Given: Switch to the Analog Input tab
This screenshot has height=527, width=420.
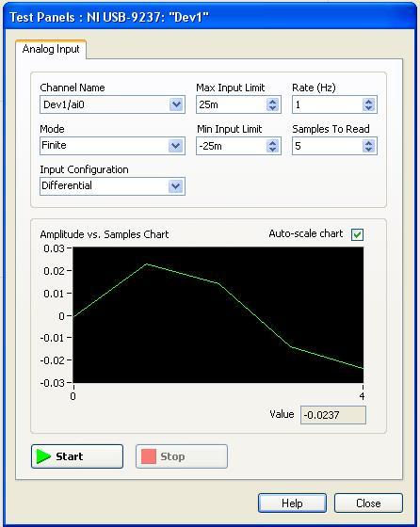Looking at the screenshot, I should point(51,49).
